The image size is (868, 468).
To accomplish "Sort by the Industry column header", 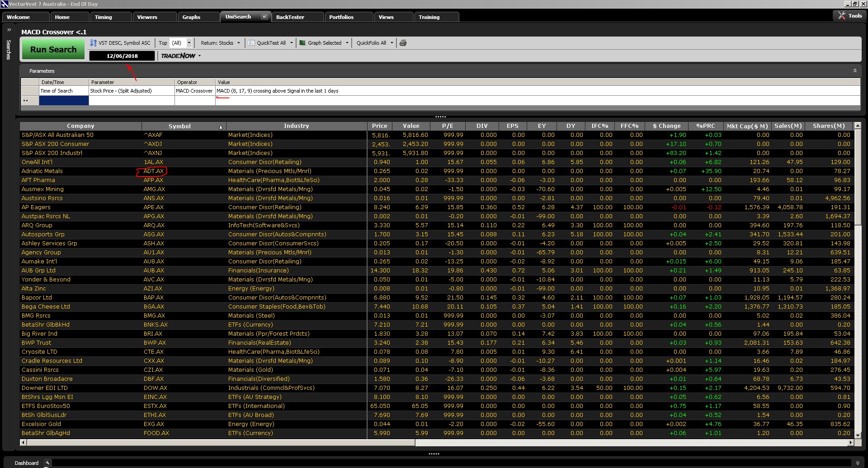I will click(297, 126).
